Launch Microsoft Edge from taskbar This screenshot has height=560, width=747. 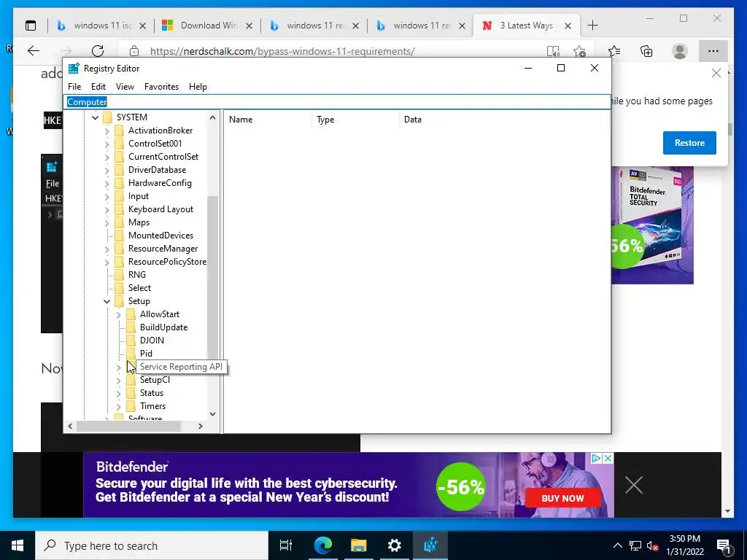[322, 545]
